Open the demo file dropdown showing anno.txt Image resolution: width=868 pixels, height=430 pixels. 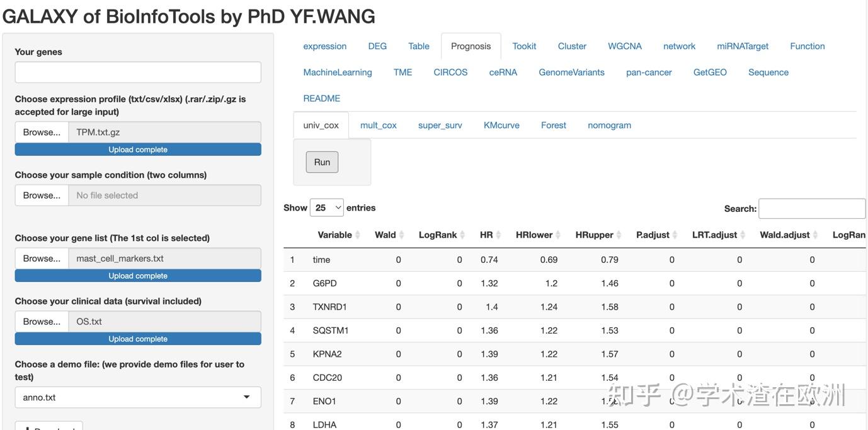tap(137, 397)
